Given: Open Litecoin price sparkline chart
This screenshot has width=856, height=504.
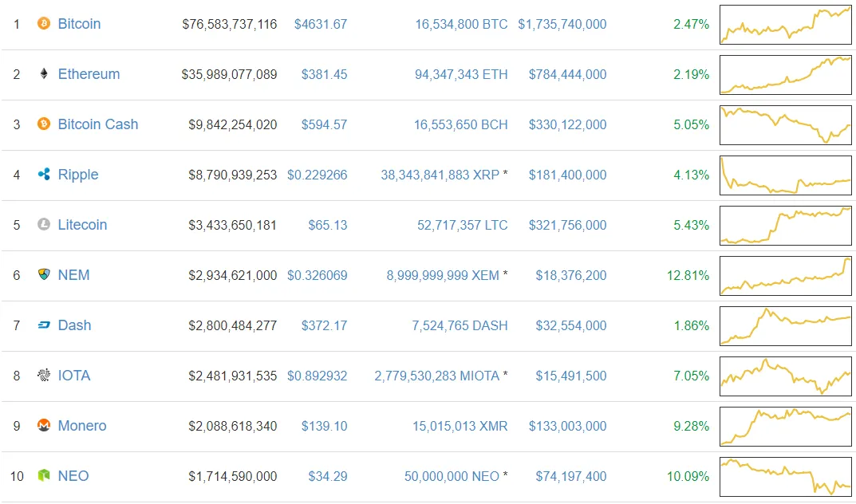Looking at the screenshot, I should (x=786, y=225).
